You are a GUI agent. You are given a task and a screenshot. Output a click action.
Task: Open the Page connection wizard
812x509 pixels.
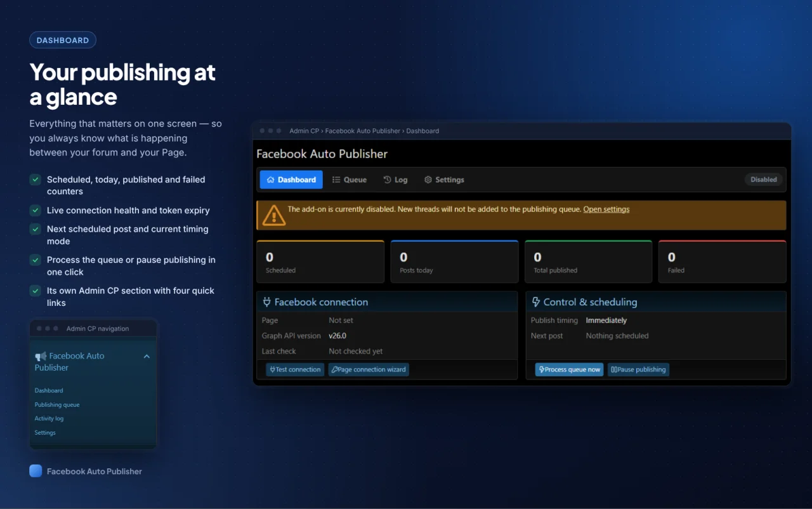click(x=369, y=369)
